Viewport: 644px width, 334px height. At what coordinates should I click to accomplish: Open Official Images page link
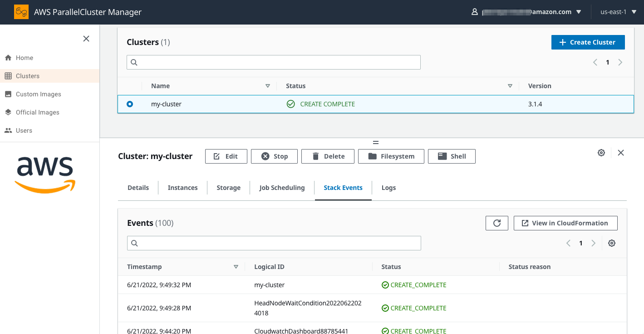pos(38,112)
